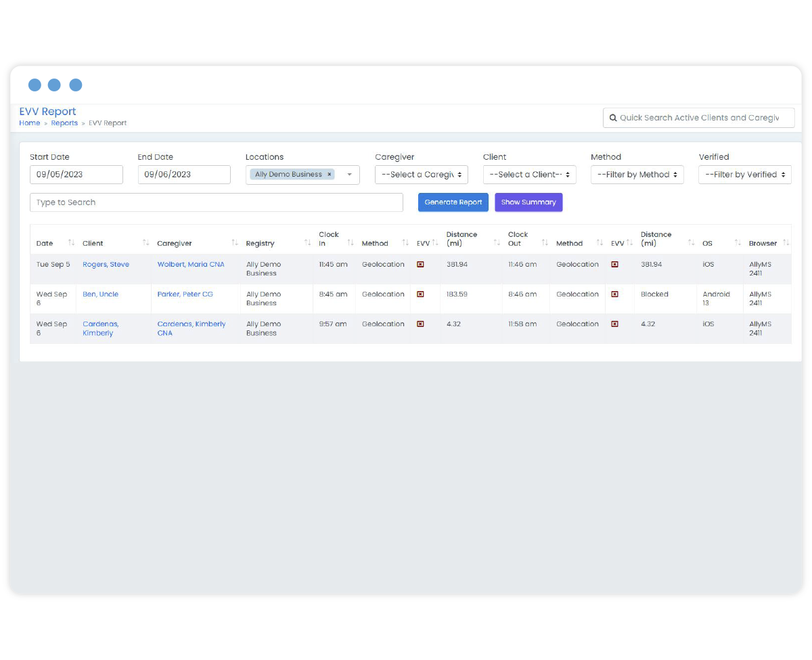Viewport: 812px width, 660px height.
Task: Click clock-out EVV failed icon for Ben, Uncle
Action: [x=614, y=294]
